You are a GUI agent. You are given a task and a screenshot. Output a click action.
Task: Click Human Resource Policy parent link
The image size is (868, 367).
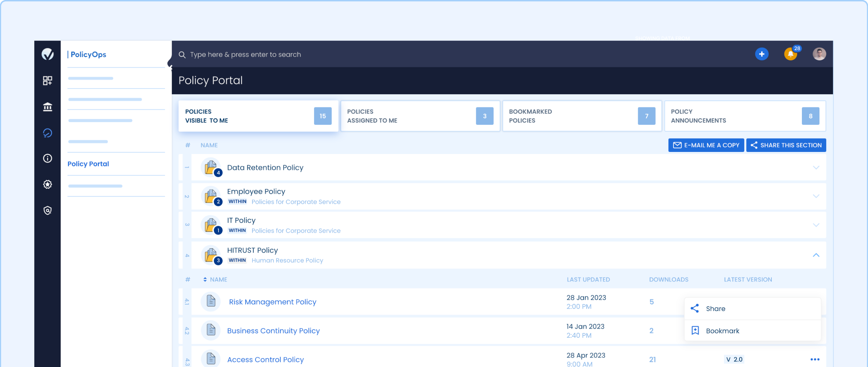(x=287, y=260)
